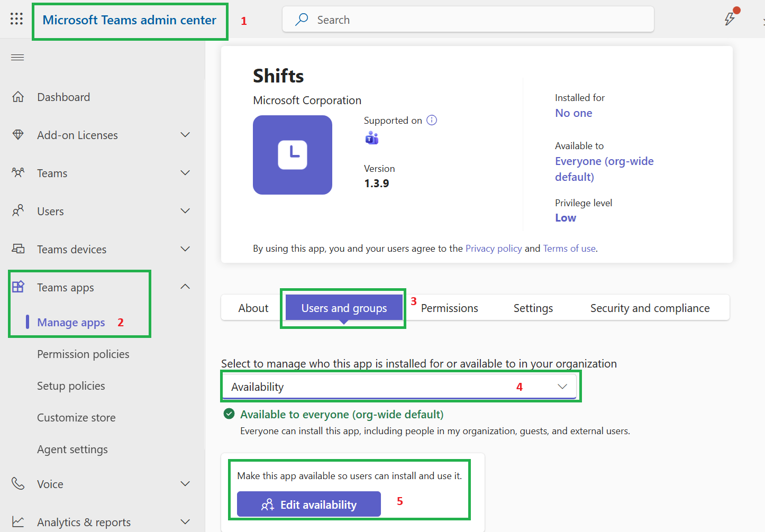The image size is (765, 532).
Task: Open Permission policies page
Action: coord(83,354)
